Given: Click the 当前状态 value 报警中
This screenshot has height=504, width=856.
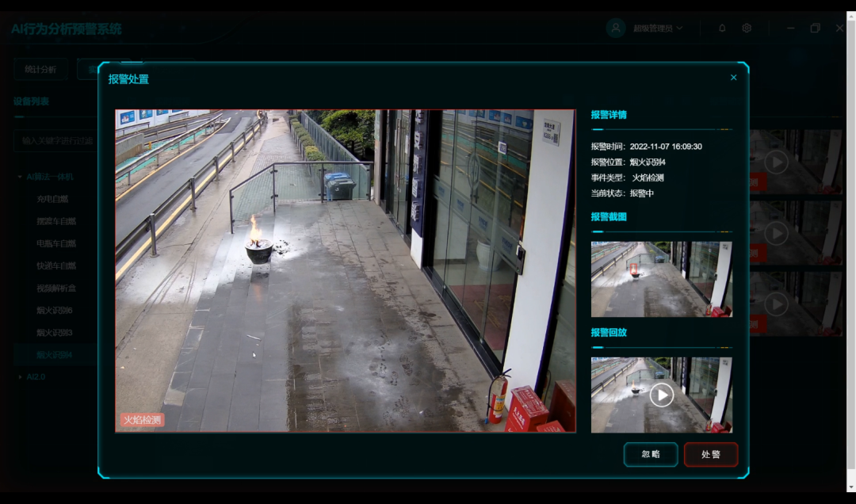Looking at the screenshot, I should click(641, 193).
